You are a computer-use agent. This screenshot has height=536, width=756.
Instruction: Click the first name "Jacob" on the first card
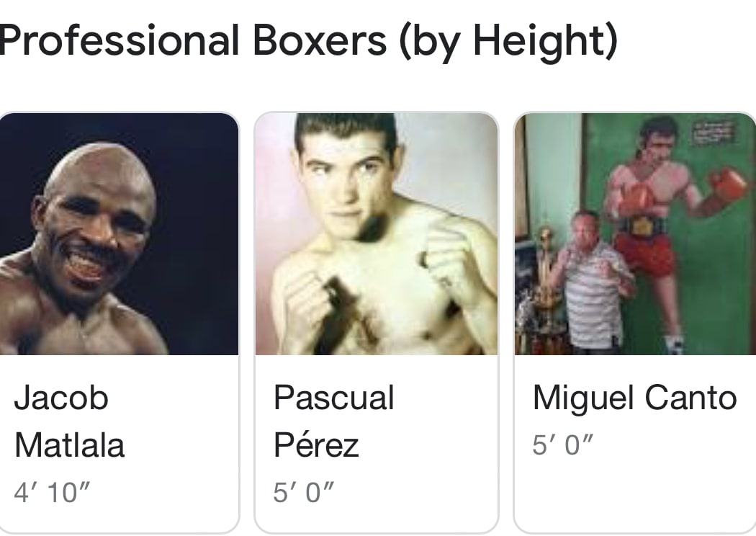(61, 398)
